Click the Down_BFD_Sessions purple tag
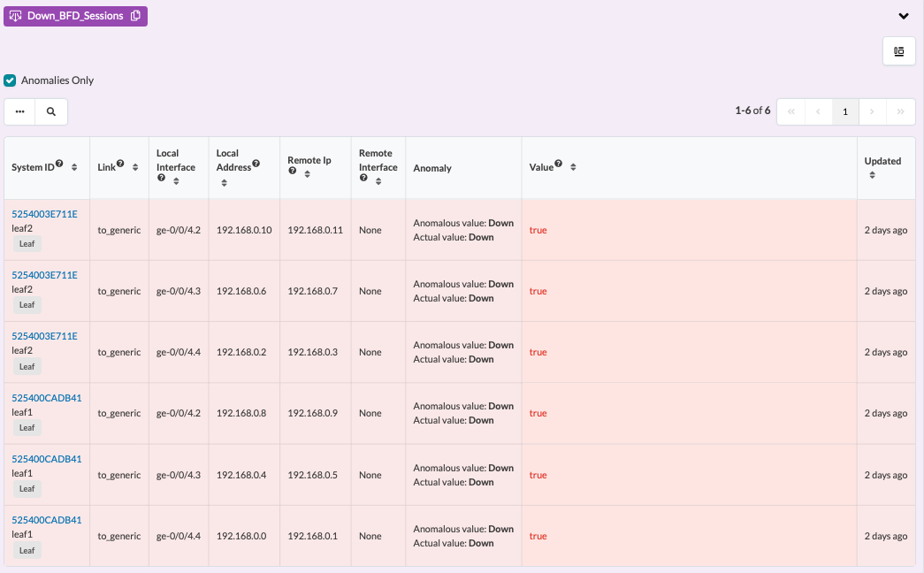The width and height of the screenshot is (924, 573). coord(75,16)
